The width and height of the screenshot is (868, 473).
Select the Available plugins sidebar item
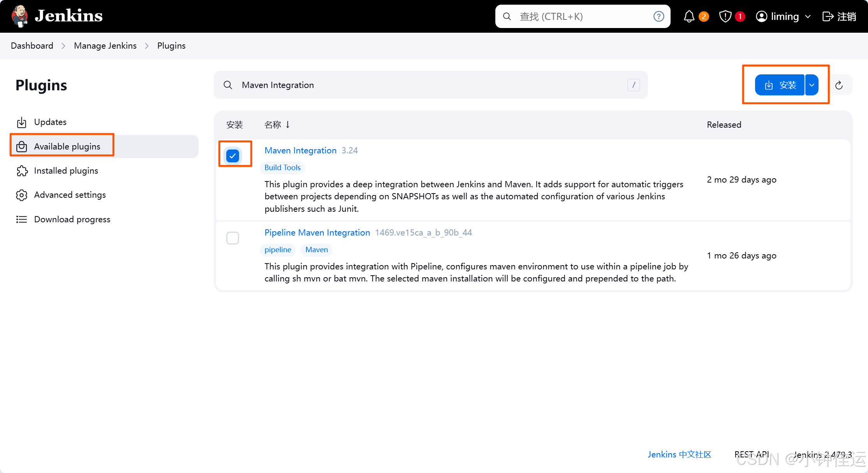coord(104,146)
